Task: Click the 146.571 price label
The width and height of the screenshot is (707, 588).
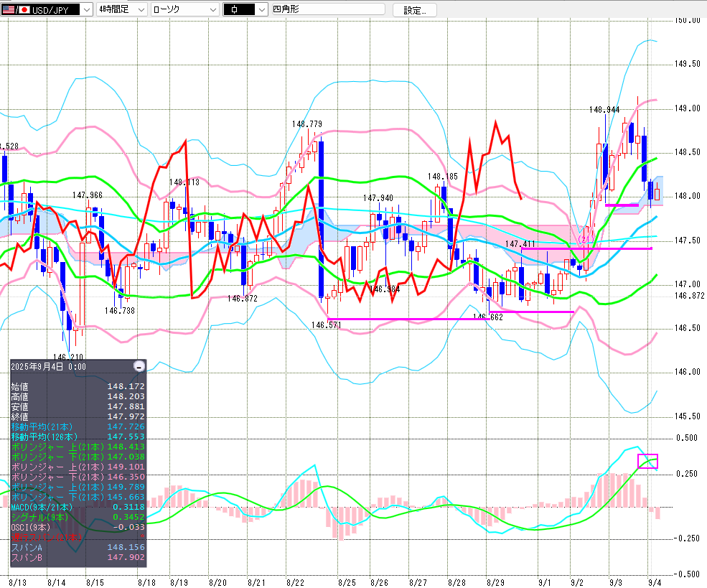Action: tap(326, 325)
